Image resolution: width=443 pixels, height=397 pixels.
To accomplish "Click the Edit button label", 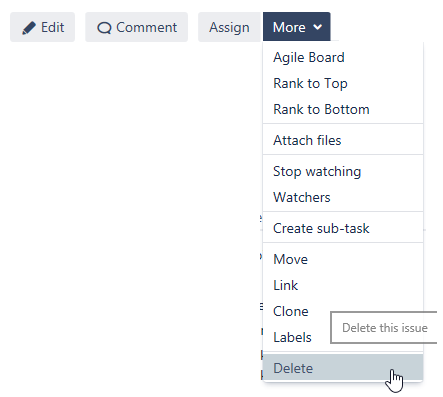I will [x=52, y=27].
